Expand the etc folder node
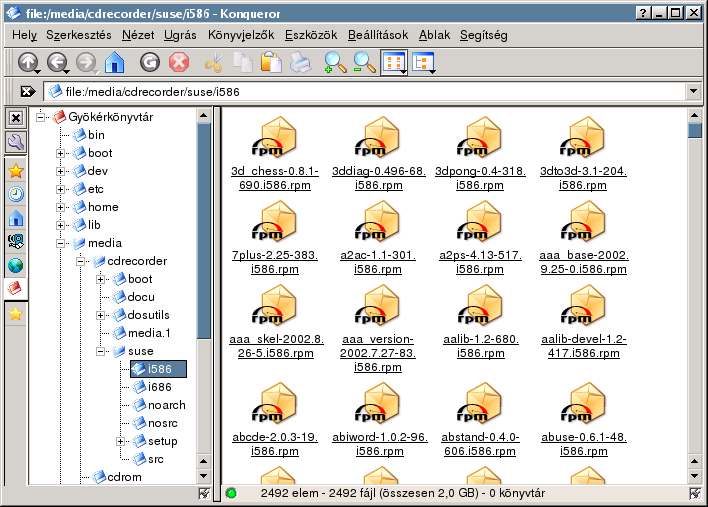Image resolution: width=708 pixels, height=507 pixels. click(60, 190)
